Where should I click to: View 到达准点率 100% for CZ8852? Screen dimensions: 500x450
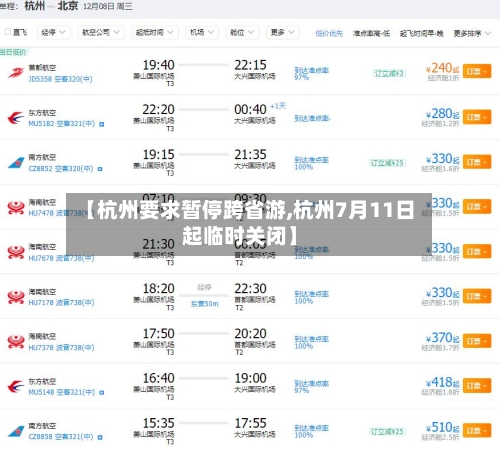pos(311,163)
